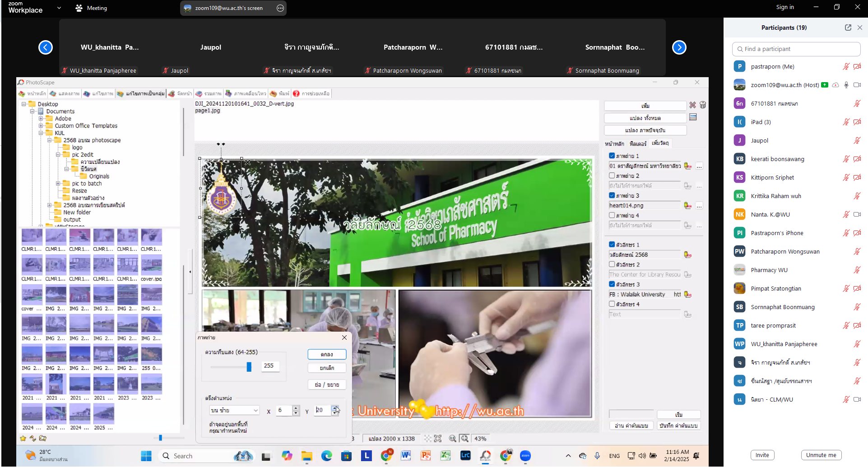Viewport: 868px width, 467px height.
Task: Enable the ภาพถ่าย 2 checkbox
Action: click(612, 176)
